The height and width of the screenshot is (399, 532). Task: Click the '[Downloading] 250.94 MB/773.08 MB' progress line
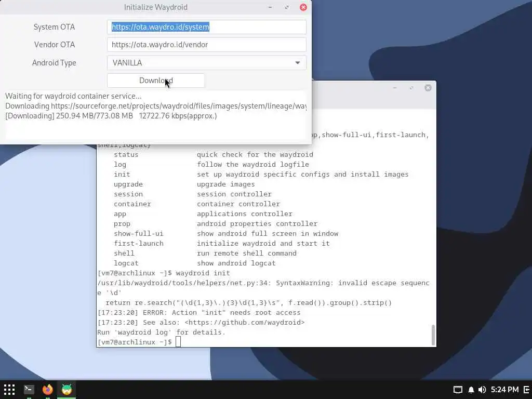click(x=111, y=116)
